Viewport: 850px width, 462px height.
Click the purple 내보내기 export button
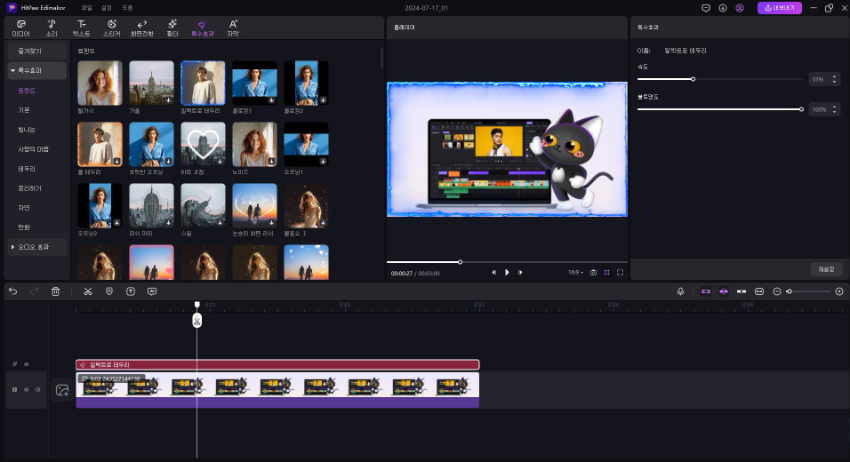click(781, 8)
